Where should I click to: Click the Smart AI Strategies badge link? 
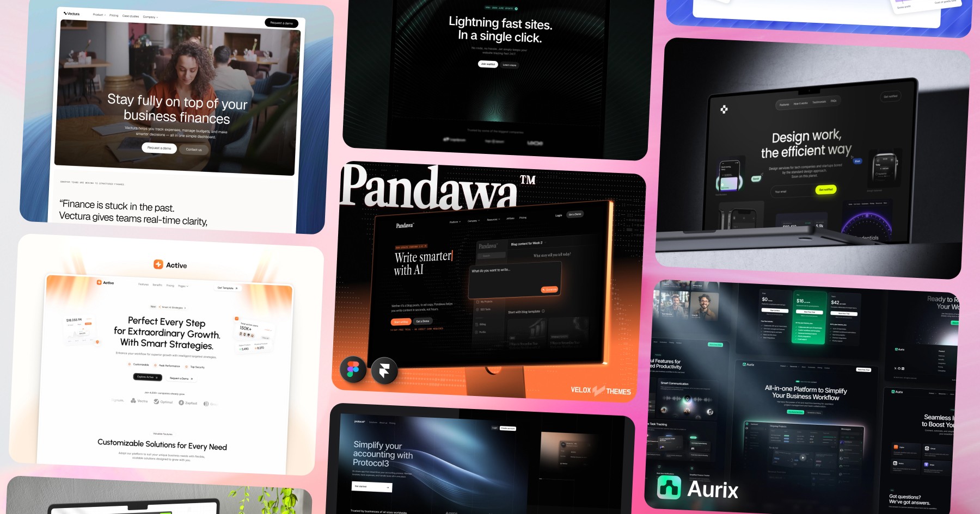(171, 307)
